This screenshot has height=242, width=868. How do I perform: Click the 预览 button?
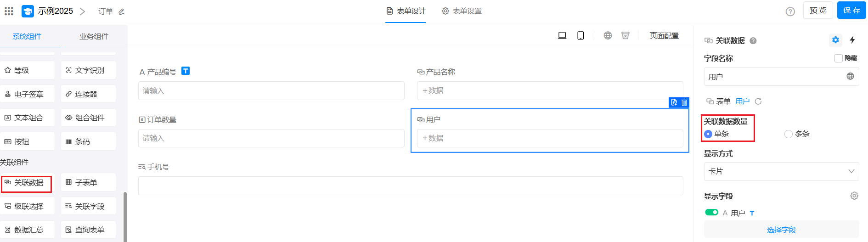click(818, 10)
